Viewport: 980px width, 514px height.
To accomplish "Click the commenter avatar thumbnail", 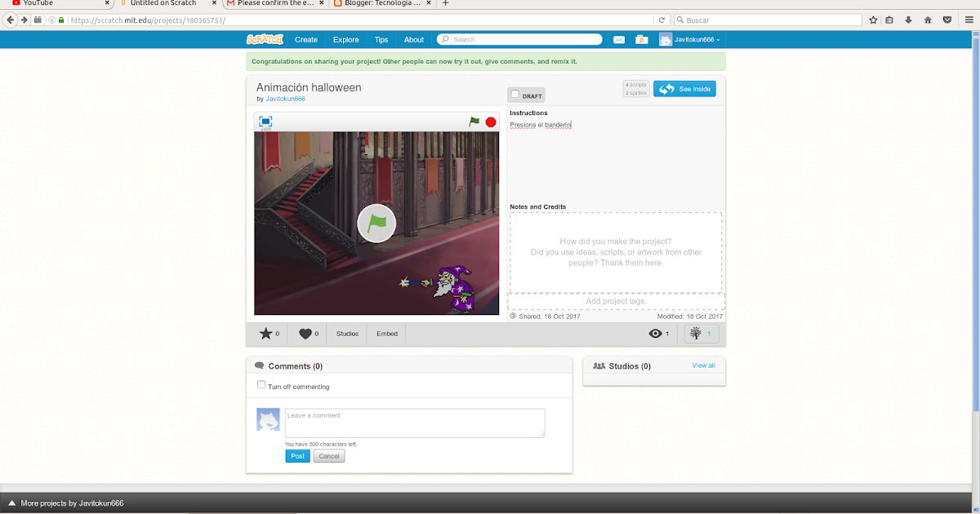I will pyautogui.click(x=269, y=419).
